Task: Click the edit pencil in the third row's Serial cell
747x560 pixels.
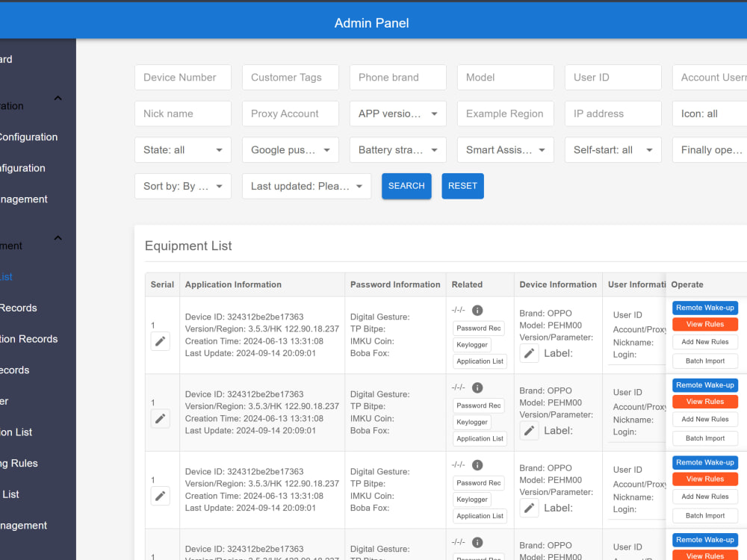Action: tap(160, 497)
